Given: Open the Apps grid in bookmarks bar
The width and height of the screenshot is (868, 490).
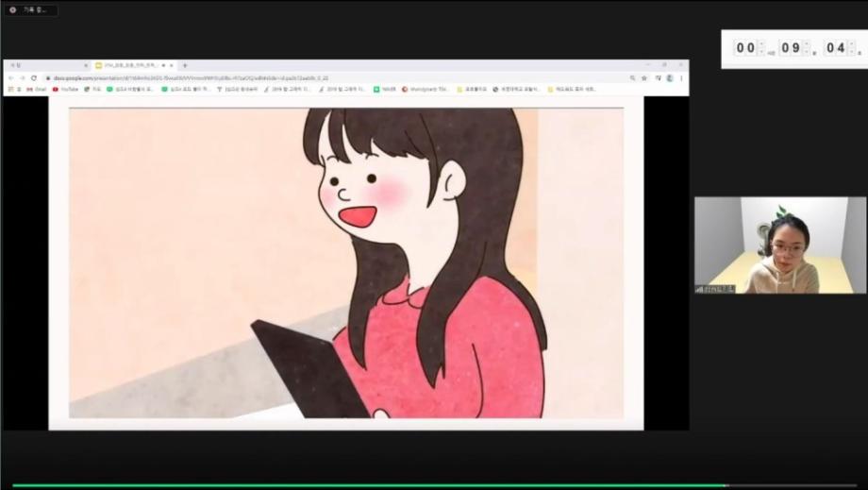Looking at the screenshot, I should click(x=11, y=89).
